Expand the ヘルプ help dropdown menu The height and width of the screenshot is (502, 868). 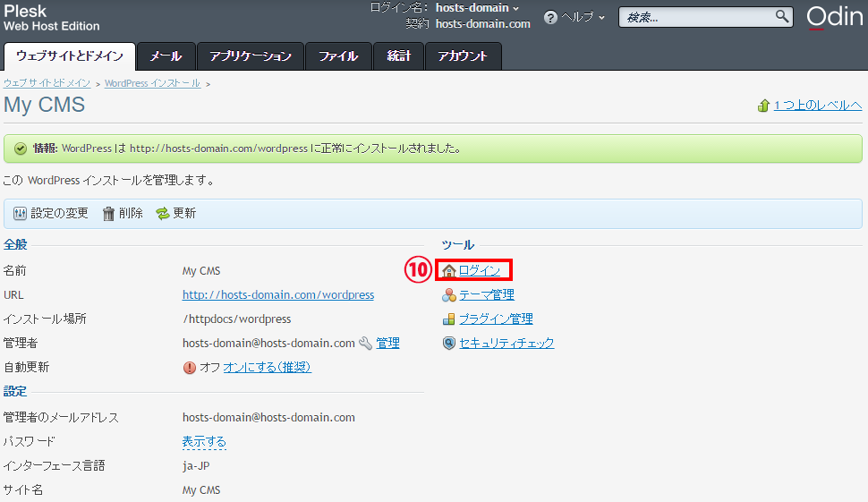[583, 17]
